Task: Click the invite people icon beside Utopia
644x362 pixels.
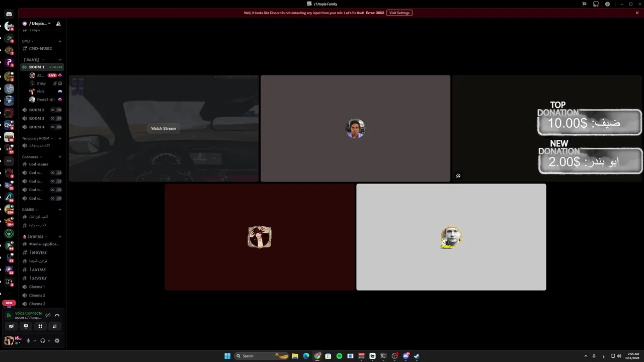Action: (58, 24)
